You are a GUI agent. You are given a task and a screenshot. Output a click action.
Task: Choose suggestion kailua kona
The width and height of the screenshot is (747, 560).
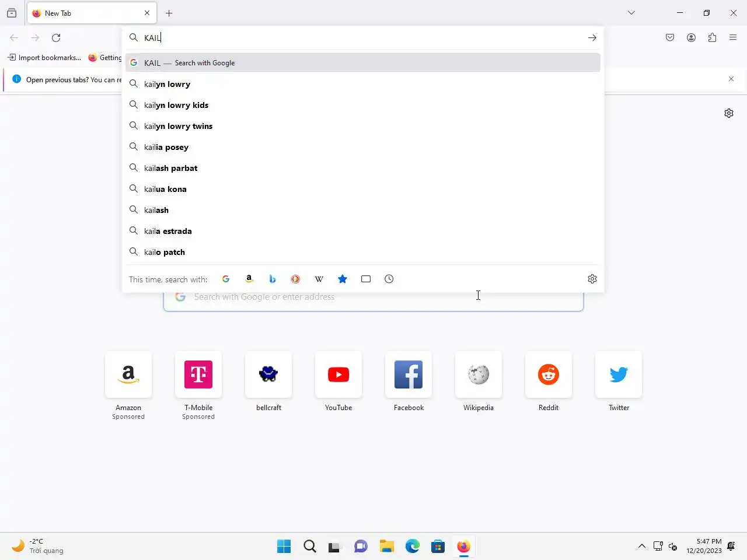coord(363,189)
